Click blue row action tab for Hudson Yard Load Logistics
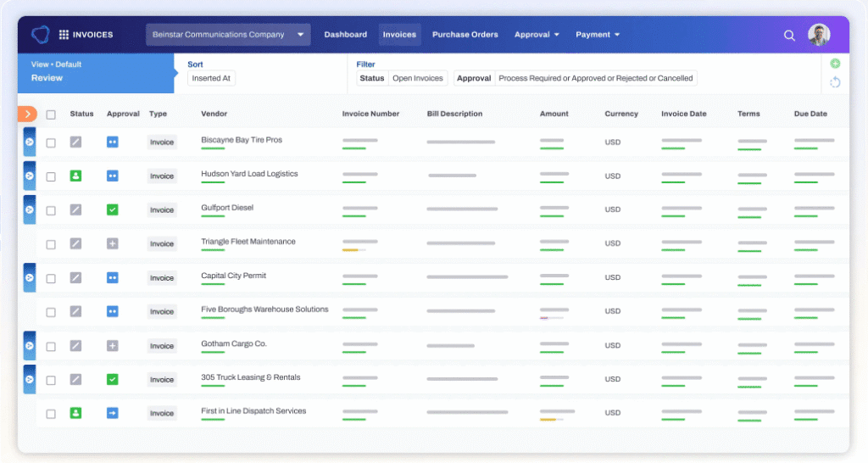Image resolution: width=868 pixels, height=463 pixels. [30, 176]
